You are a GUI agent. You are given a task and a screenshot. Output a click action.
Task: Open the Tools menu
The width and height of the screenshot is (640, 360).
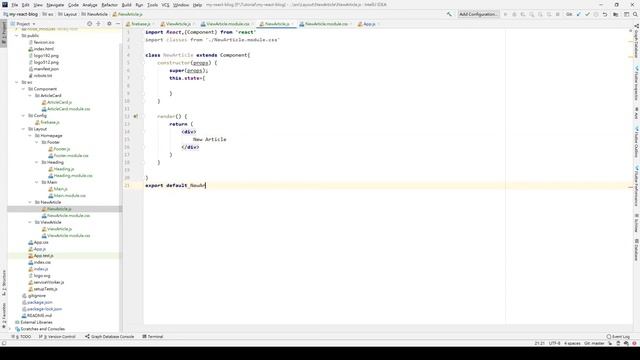pyautogui.click(x=152, y=5)
